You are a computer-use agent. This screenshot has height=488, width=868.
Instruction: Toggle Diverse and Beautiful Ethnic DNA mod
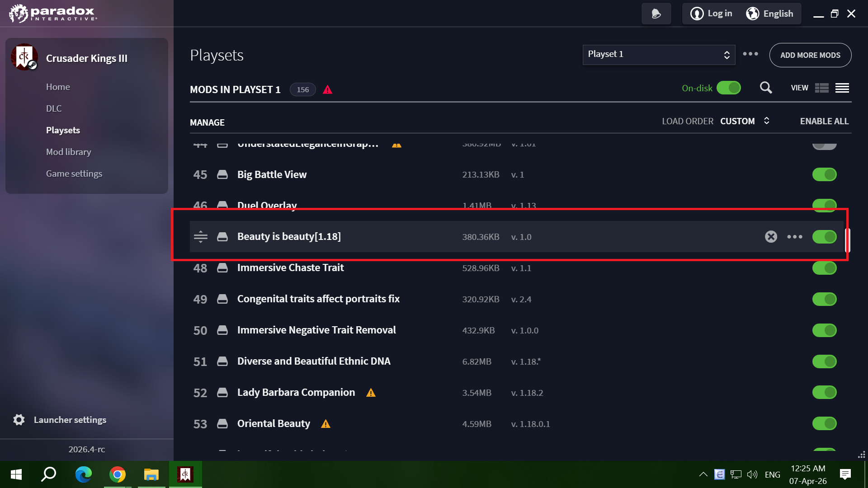pyautogui.click(x=825, y=361)
